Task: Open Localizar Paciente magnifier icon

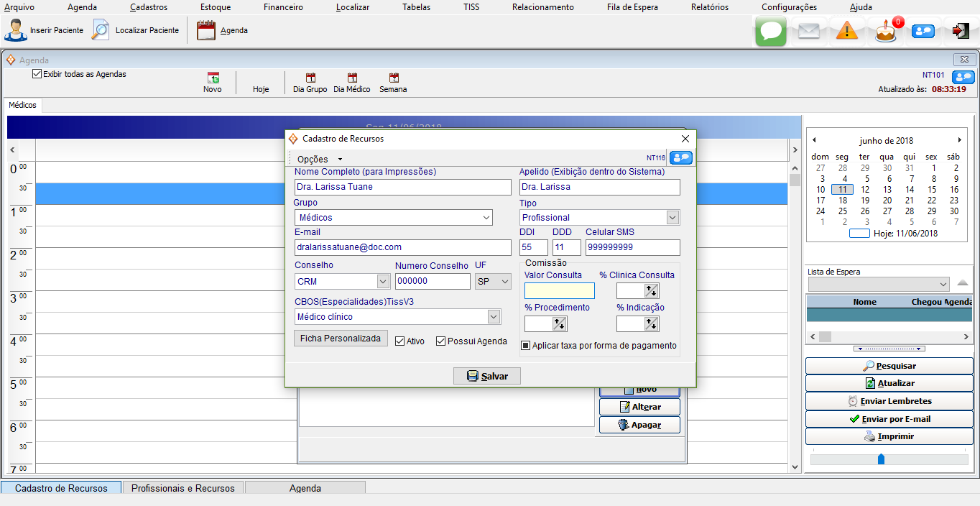Action: coord(101,30)
